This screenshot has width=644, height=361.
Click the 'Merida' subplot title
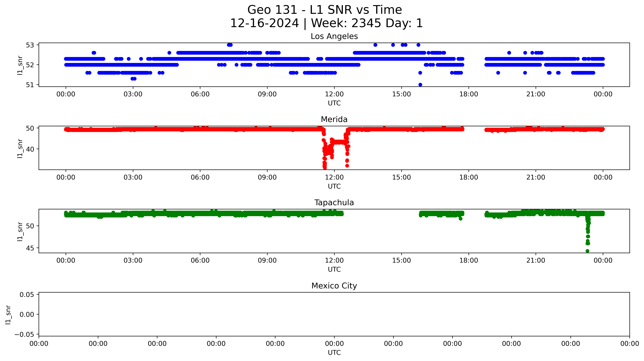coord(334,119)
